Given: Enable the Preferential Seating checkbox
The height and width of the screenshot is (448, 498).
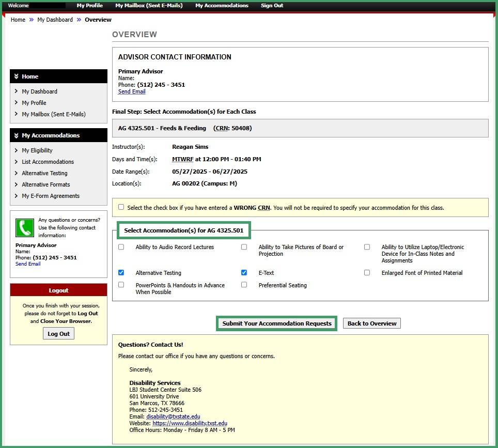Looking at the screenshot, I should 244,285.
